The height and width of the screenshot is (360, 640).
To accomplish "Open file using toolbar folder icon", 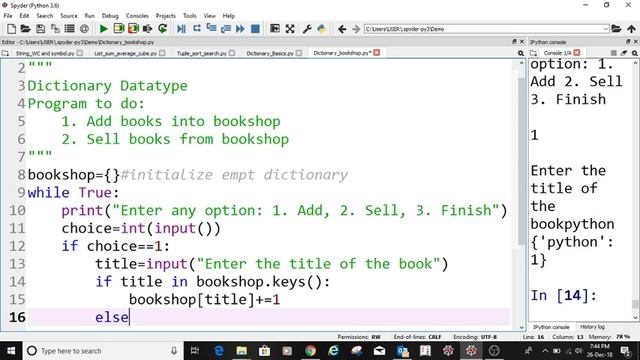I will [25, 29].
